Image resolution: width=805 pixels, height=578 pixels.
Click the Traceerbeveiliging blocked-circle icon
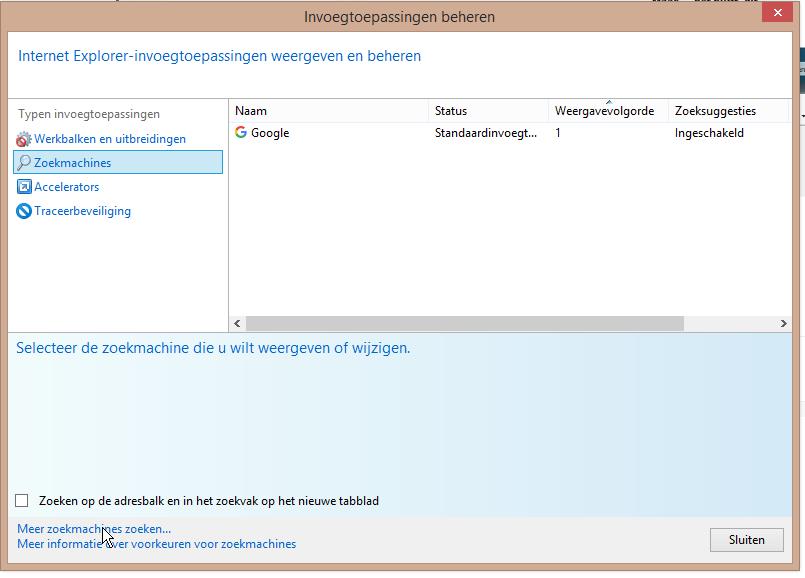tap(24, 211)
